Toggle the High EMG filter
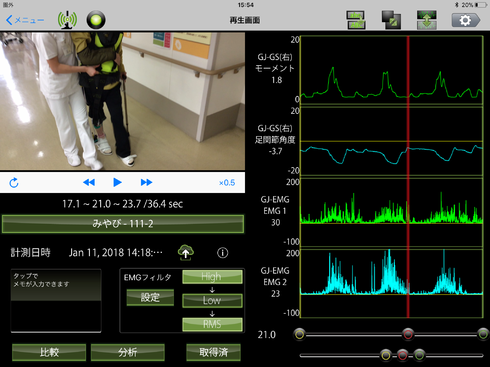Viewport: 490px width, 367px height. (212, 277)
